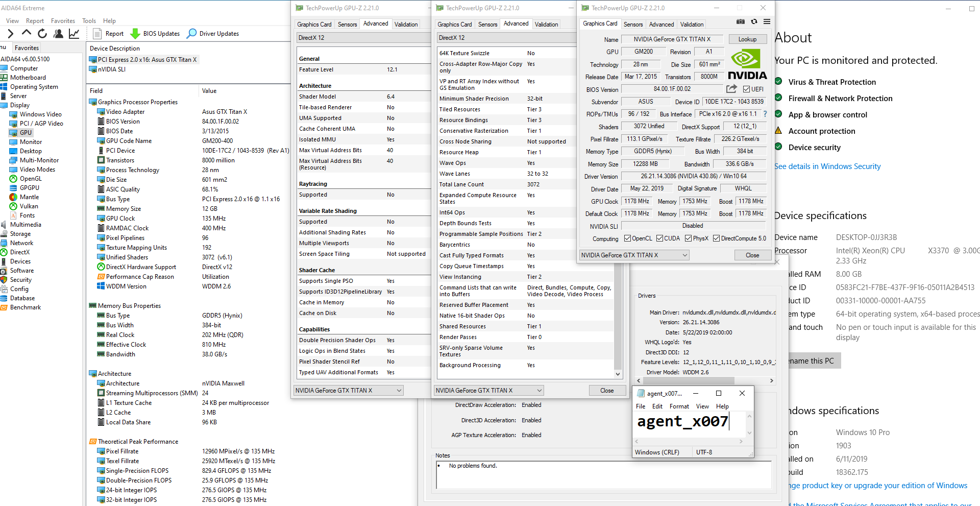This screenshot has height=506, width=980.
Task: Click into the Notepad text area
Action: (x=689, y=424)
